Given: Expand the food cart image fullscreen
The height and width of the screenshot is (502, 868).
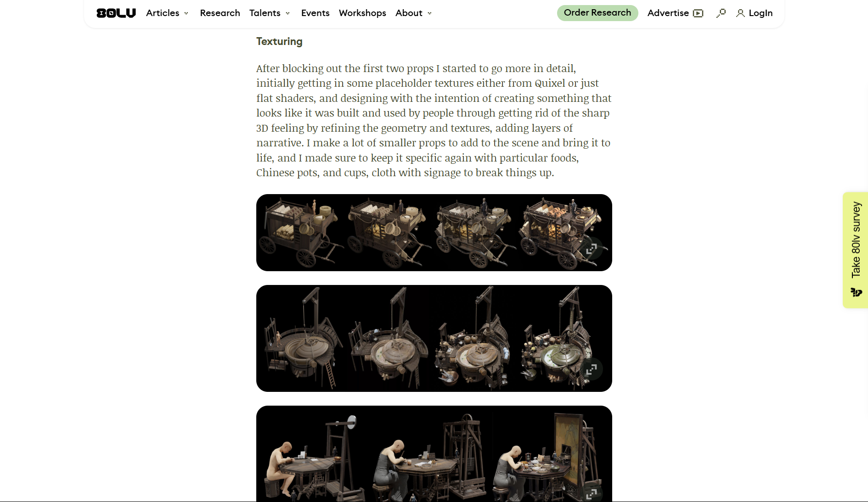Looking at the screenshot, I should tap(591, 248).
